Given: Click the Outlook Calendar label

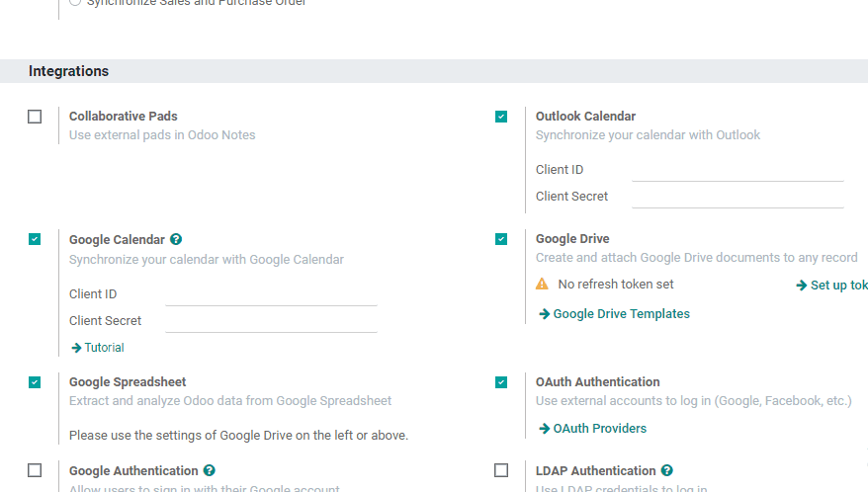Looking at the screenshot, I should [585, 117].
